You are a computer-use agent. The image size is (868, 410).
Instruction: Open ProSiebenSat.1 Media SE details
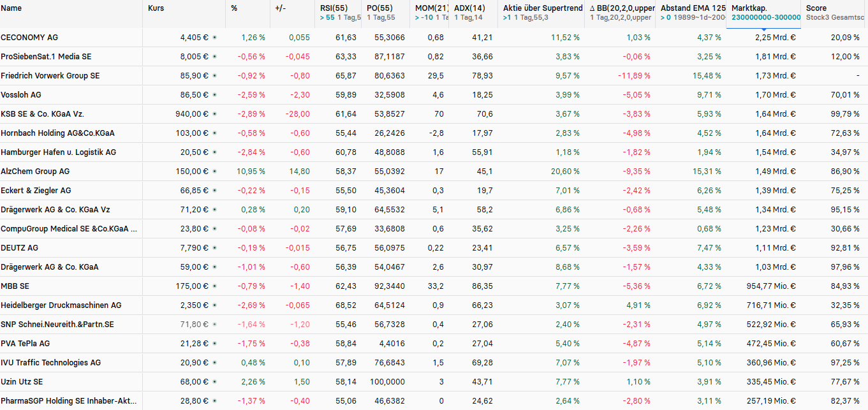(x=46, y=57)
